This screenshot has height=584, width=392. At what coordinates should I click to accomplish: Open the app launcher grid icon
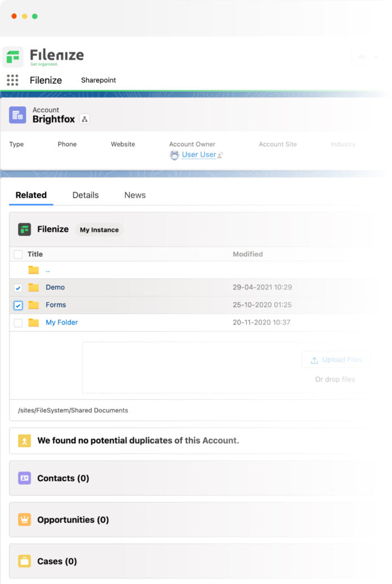(x=13, y=80)
